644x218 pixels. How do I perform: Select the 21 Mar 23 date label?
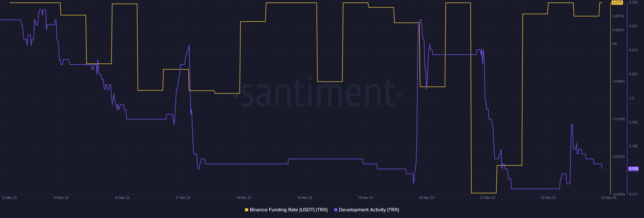[487, 198]
